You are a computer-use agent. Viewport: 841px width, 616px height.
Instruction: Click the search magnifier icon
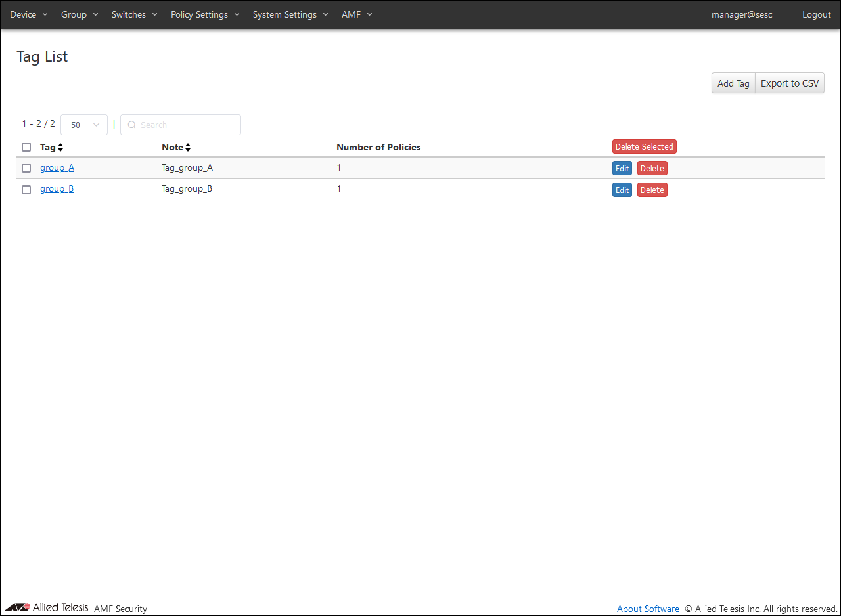point(131,125)
